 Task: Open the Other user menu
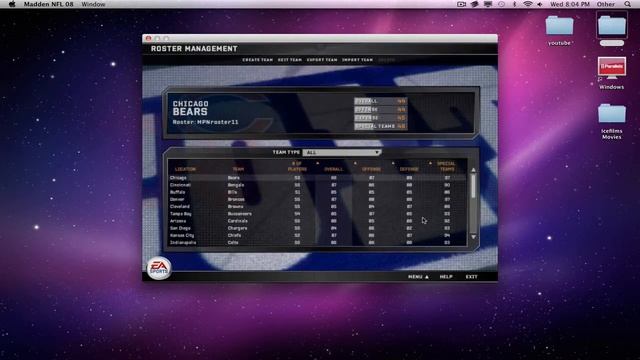tap(606, 4)
